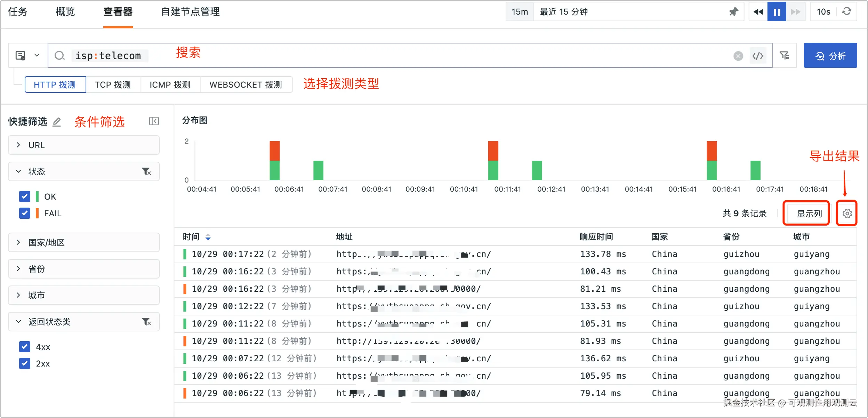Click the 显示列 button

pos(809,213)
